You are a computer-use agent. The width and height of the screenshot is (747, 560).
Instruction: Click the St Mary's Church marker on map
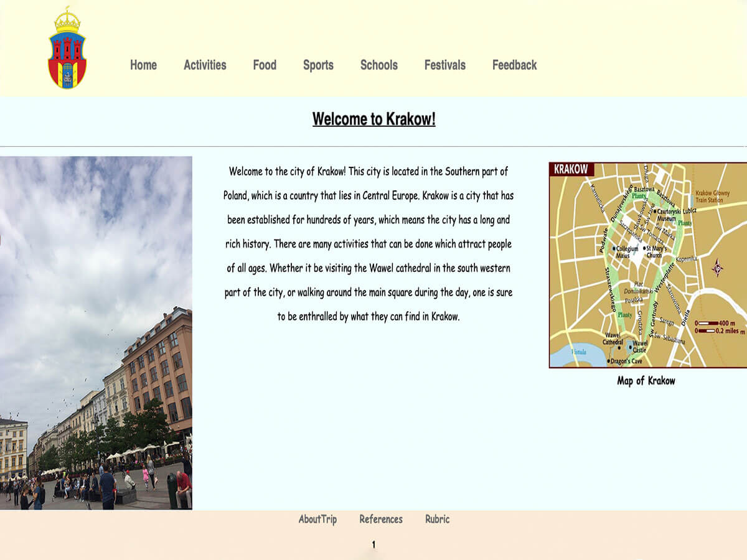click(644, 248)
